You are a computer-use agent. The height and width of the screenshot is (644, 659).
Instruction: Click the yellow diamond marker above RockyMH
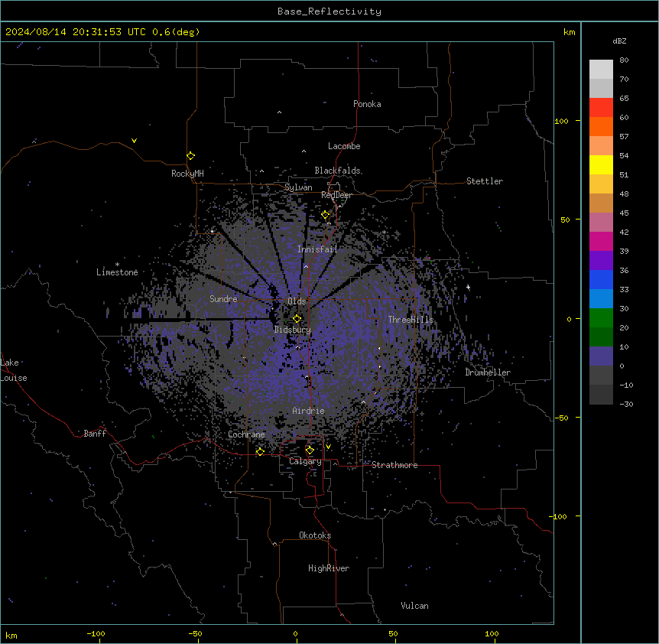[191, 156]
